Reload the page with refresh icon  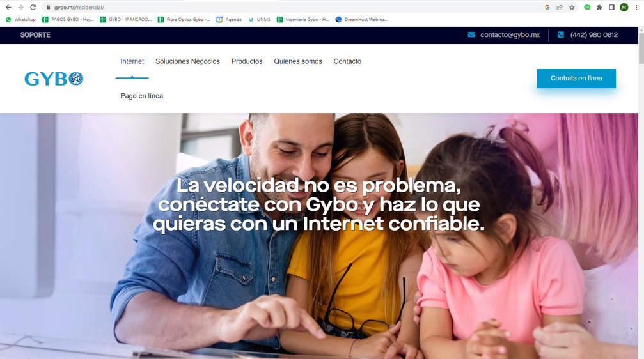pos(33,8)
